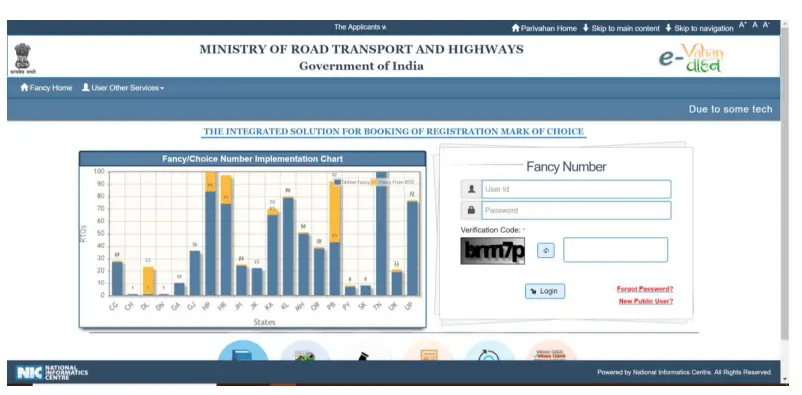
Task: Focus the User Id field
Action: click(x=576, y=189)
